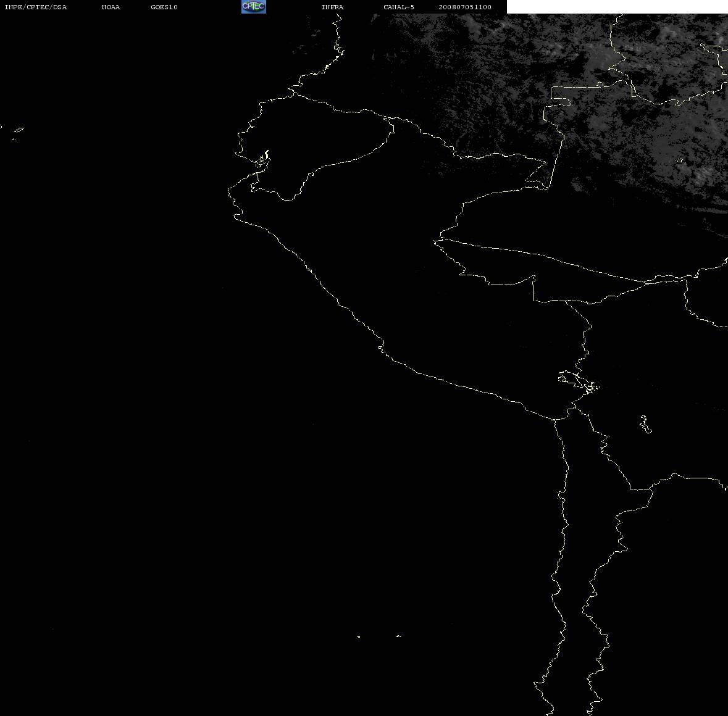Select the Lake Titicaca outline

(x=579, y=382)
